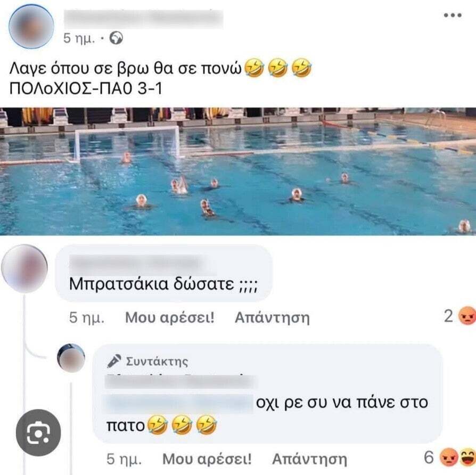Click the public globe privacy icon
This screenshot has width=476, height=475.
pyautogui.click(x=116, y=38)
